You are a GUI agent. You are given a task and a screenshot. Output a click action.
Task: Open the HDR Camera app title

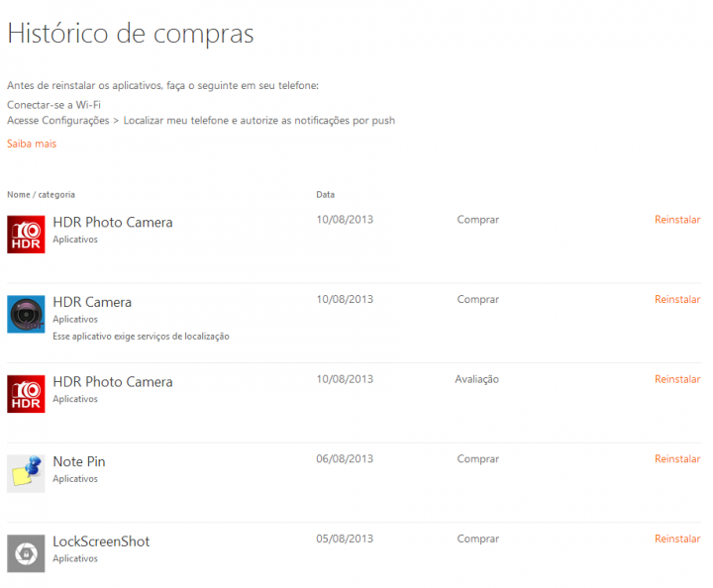(92, 302)
